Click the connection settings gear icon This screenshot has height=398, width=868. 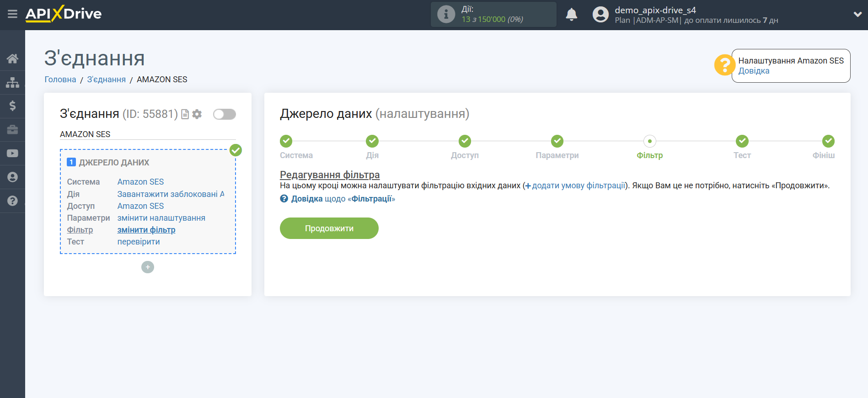197,114
